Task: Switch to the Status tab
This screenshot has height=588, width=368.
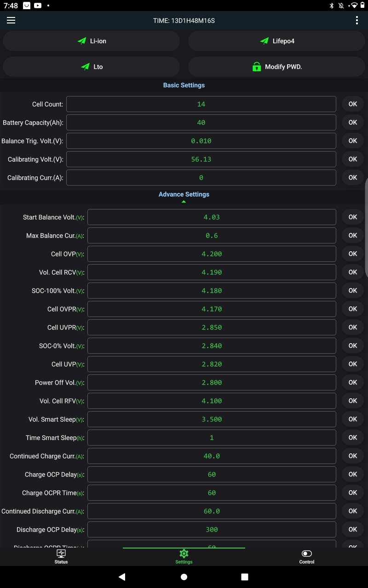Action: pos(61,556)
